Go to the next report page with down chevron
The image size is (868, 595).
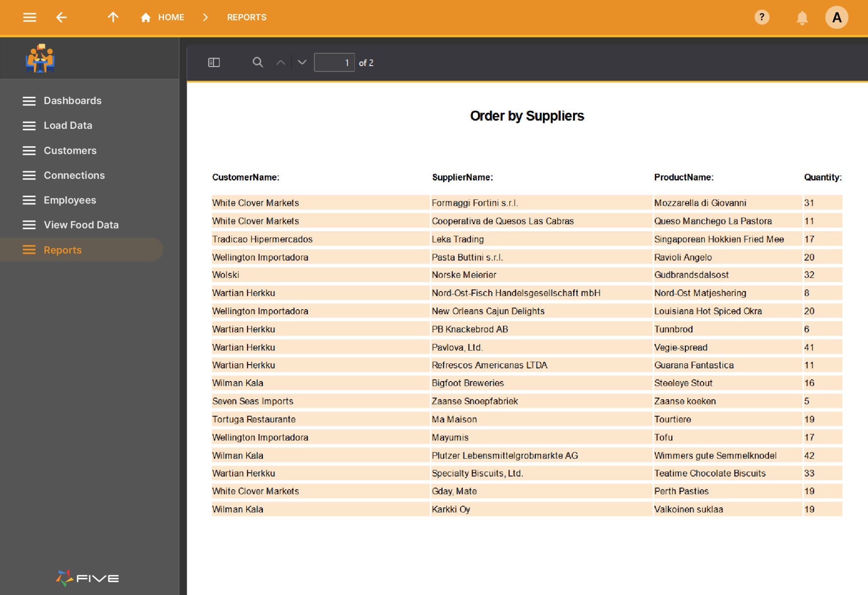pos(301,62)
